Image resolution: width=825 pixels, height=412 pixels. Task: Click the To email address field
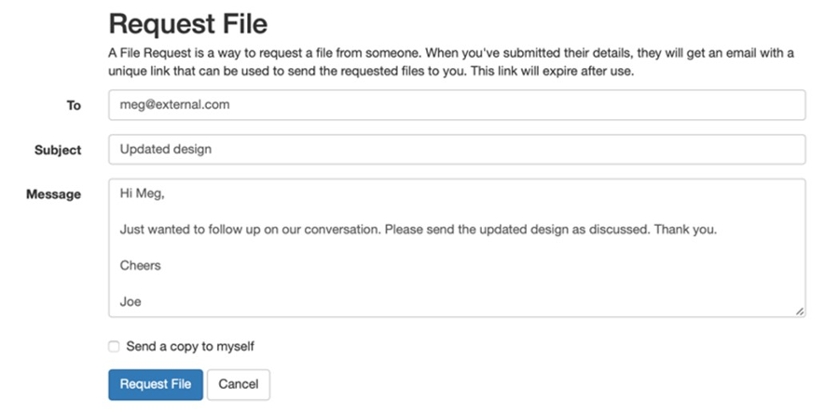(456, 105)
